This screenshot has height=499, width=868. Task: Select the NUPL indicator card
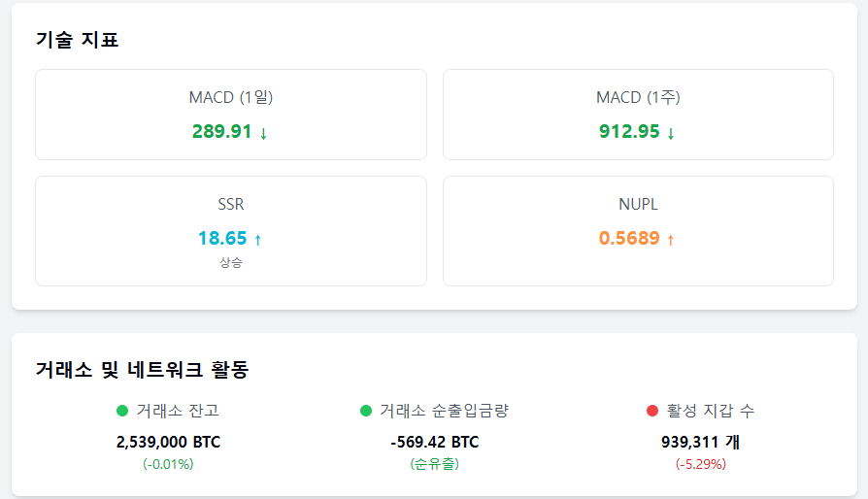[638, 231]
